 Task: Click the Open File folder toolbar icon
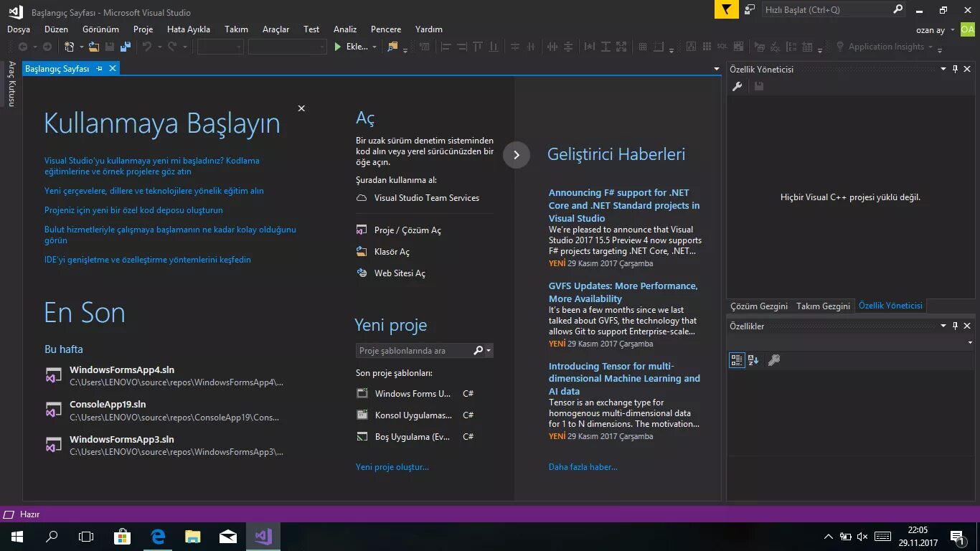pos(94,47)
